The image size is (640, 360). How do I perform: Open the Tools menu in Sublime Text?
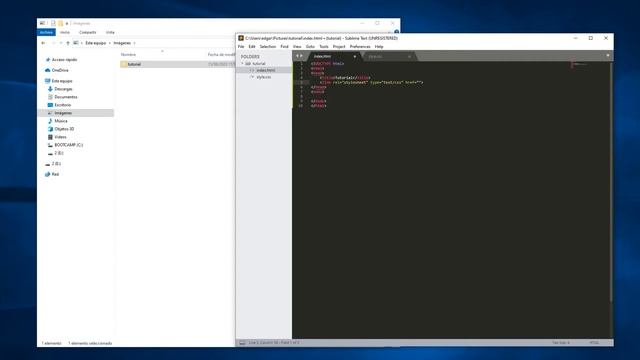[x=324, y=47]
